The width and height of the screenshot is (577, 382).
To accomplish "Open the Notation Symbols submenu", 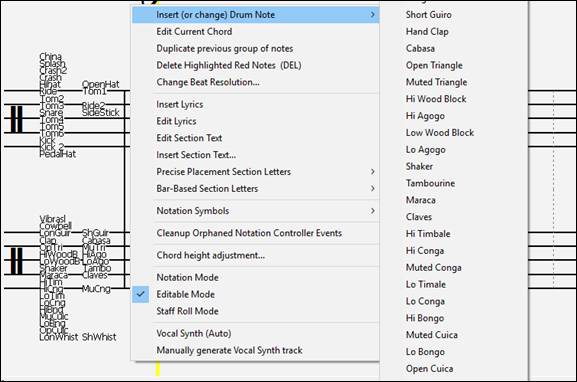I will tap(255, 211).
